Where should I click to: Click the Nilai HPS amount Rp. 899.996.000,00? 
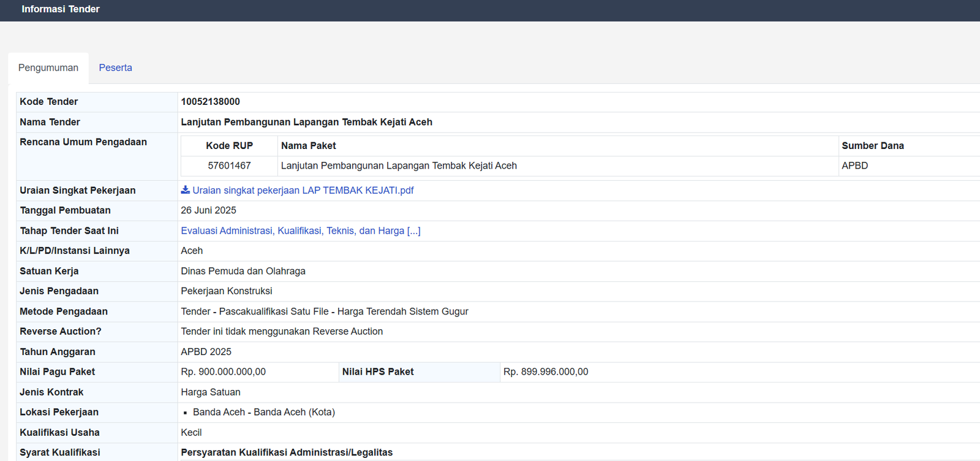545,372
